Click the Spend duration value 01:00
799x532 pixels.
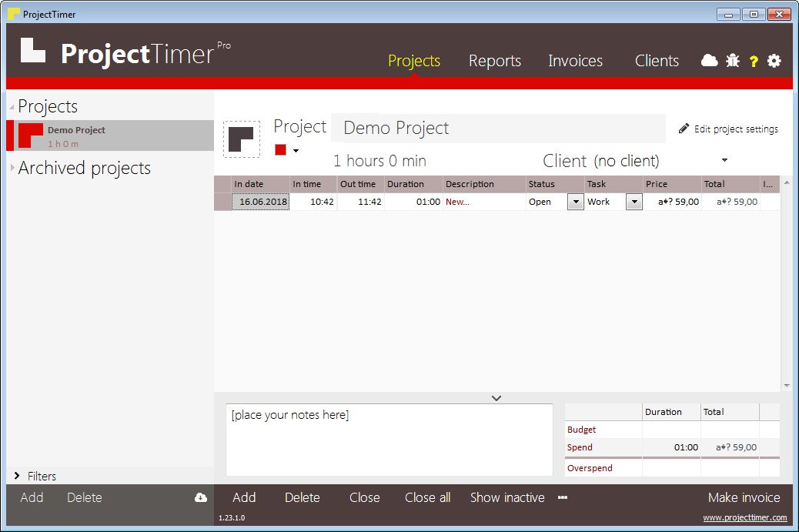click(x=686, y=447)
